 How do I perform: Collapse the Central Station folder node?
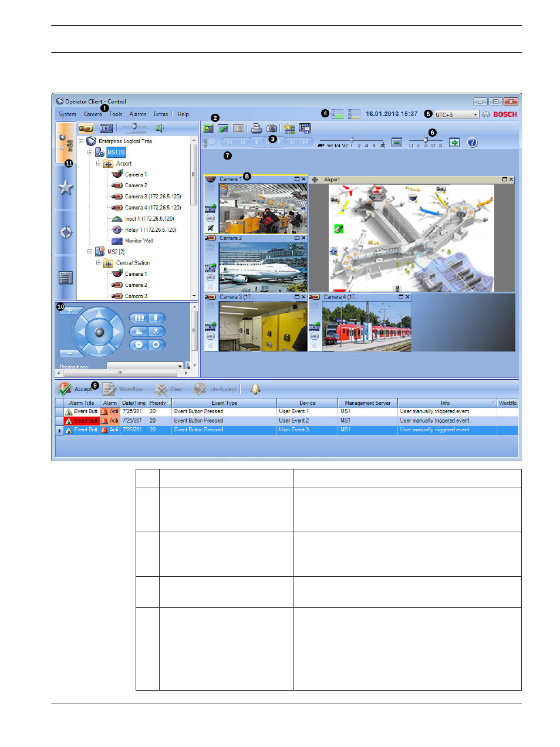(x=99, y=263)
